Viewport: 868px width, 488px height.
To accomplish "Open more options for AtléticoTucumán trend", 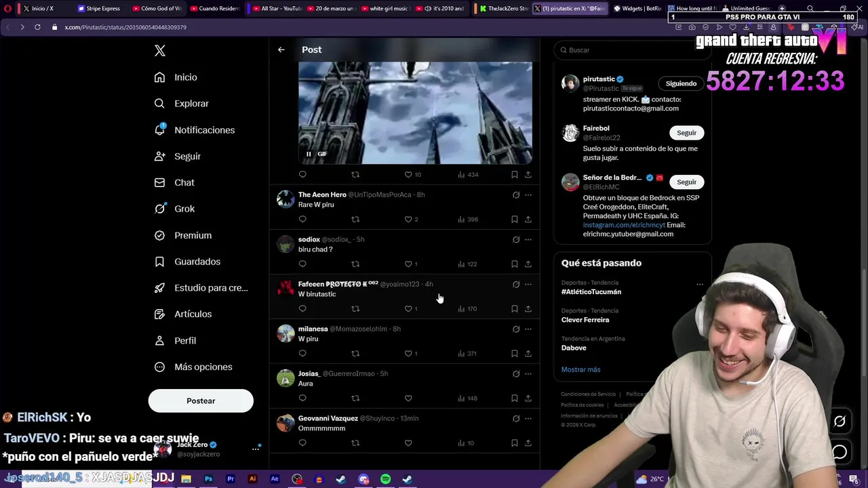I will 699,284.
